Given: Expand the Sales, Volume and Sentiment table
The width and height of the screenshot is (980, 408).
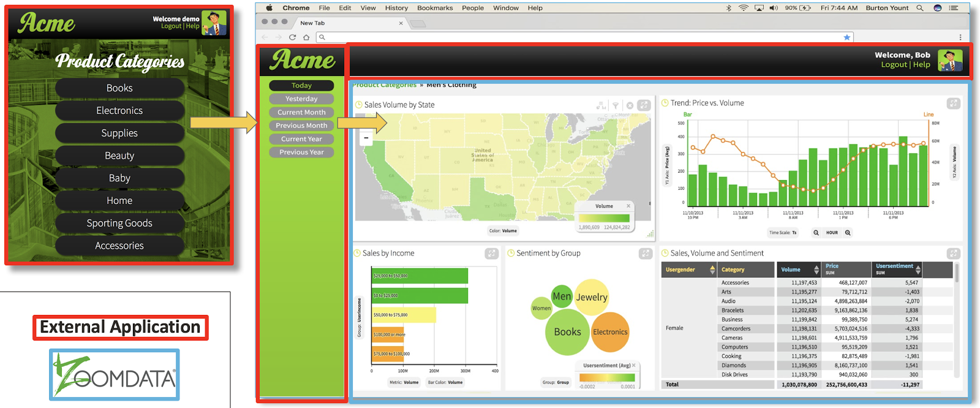Looking at the screenshot, I should click(x=954, y=253).
